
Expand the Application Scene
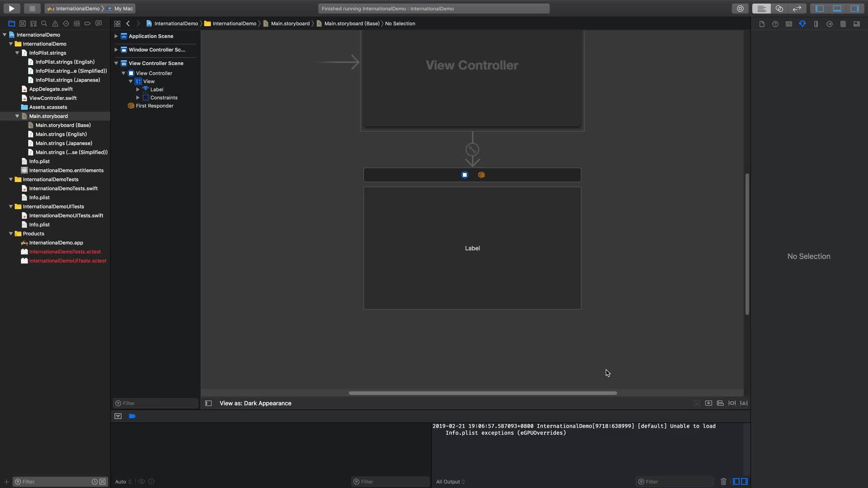click(116, 36)
